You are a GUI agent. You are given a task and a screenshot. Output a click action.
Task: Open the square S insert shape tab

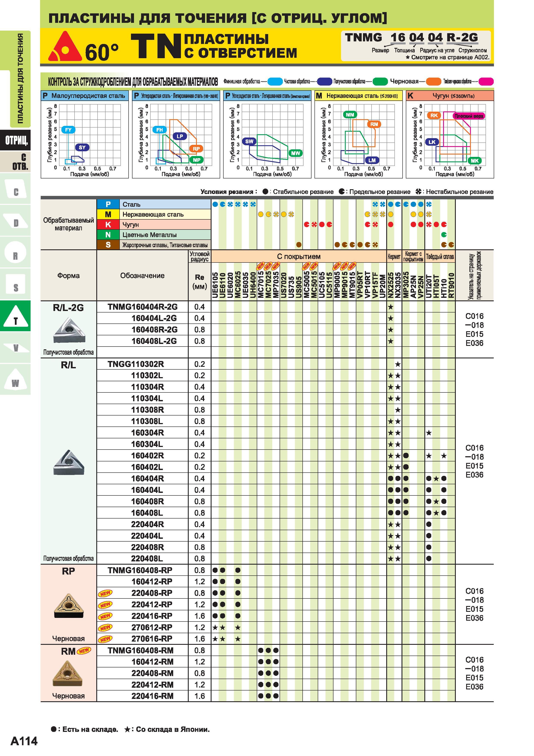15,284
